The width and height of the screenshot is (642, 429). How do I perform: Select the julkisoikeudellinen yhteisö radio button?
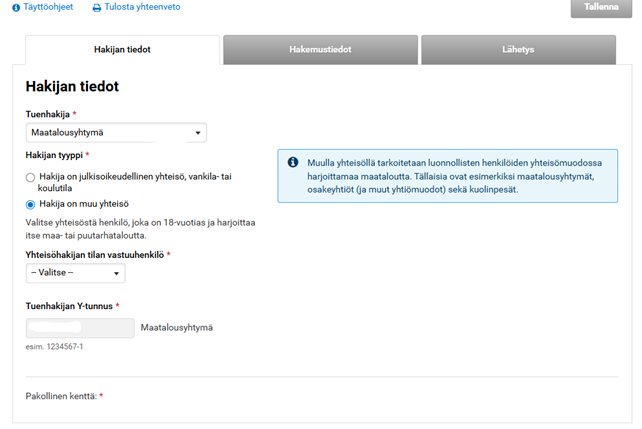(31, 177)
